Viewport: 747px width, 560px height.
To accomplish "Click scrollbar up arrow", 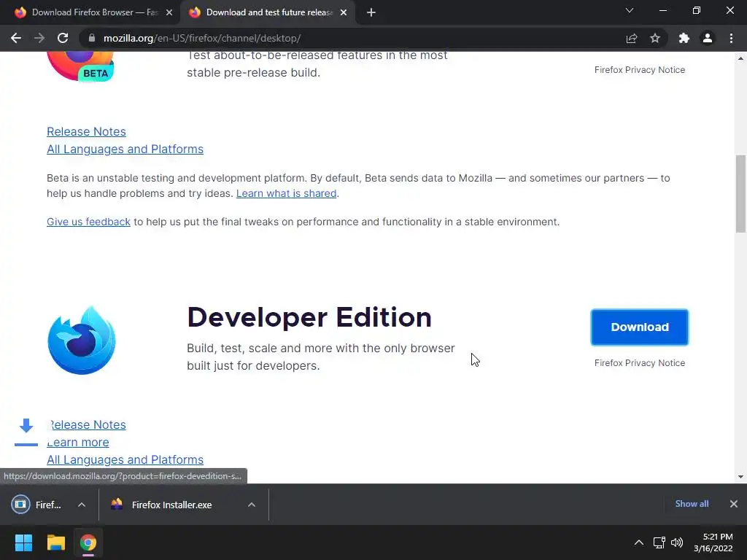I will click(x=740, y=58).
